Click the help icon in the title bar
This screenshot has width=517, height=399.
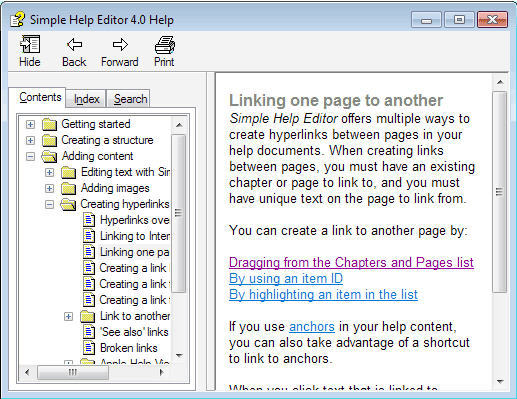coord(17,19)
